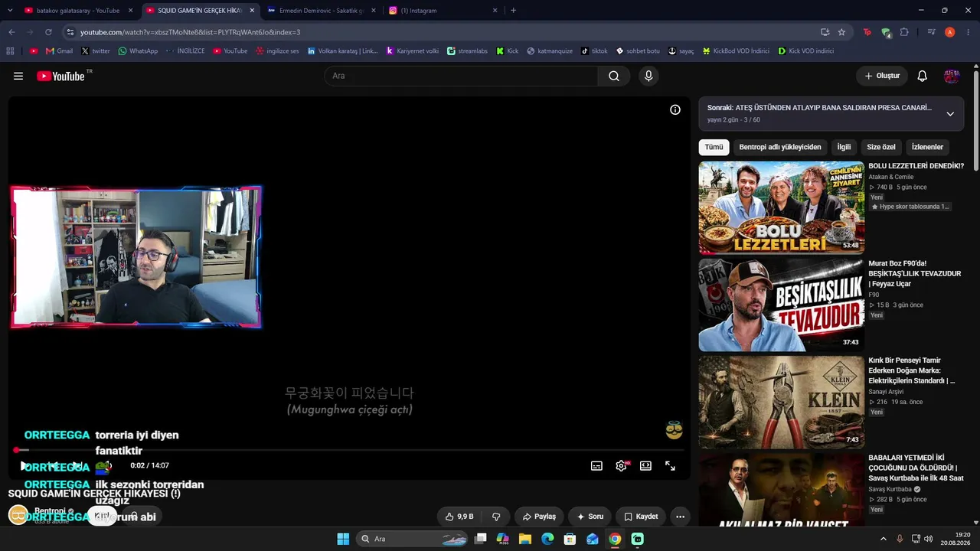
Task: Select the Bentropi adlı yükleyiciden chip
Action: click(780, 147)
